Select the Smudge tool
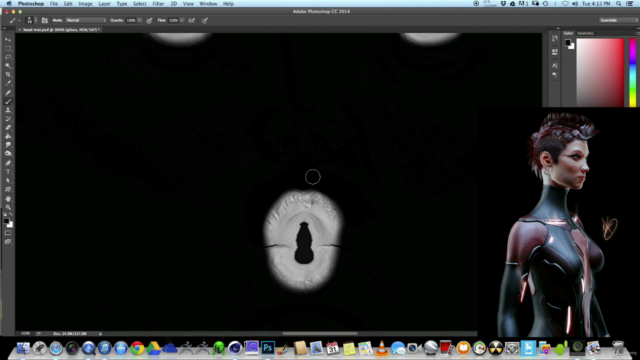Image resolution: width=640 pixels, height=360 pixels. [8, 145]
